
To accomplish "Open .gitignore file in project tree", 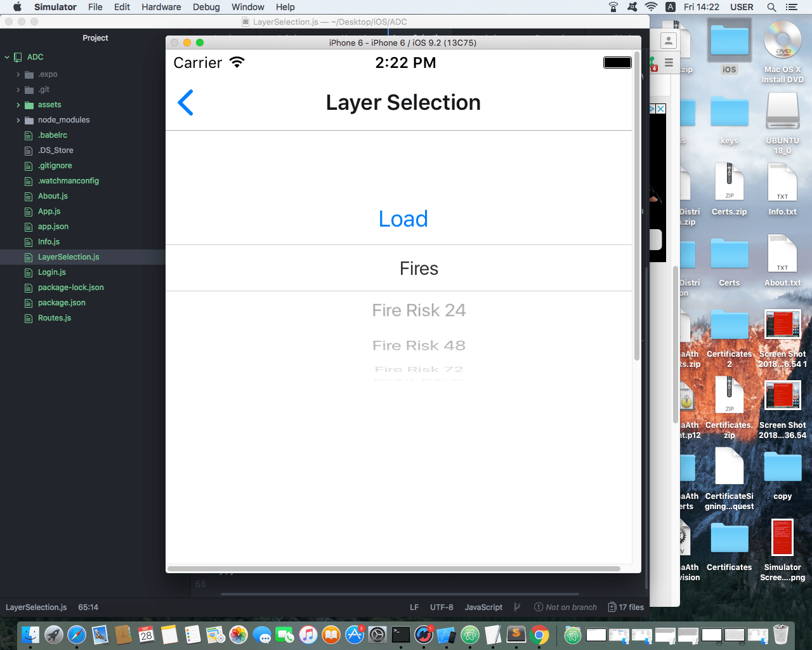I will [55, 166].
